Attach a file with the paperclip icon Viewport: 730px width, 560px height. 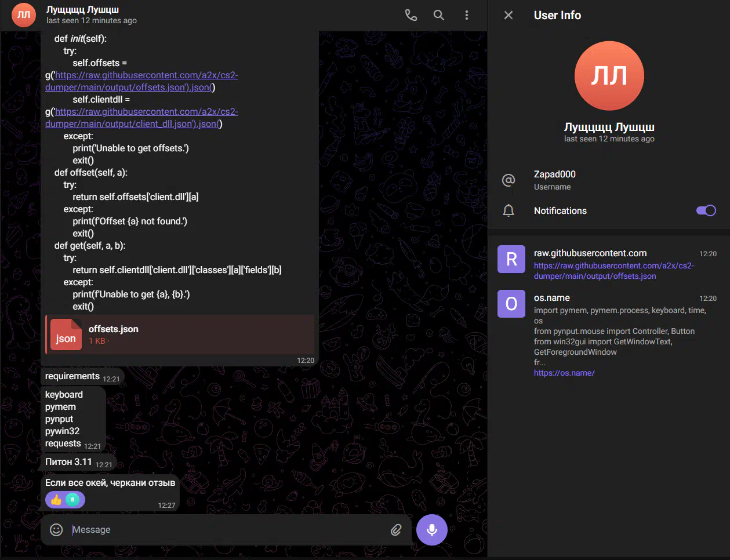pyautogui.click(x=396, y=529)
